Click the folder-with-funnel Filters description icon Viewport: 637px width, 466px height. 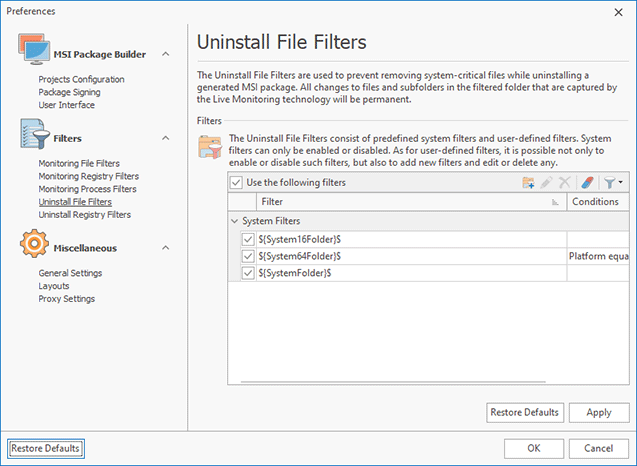coord(210,147)
